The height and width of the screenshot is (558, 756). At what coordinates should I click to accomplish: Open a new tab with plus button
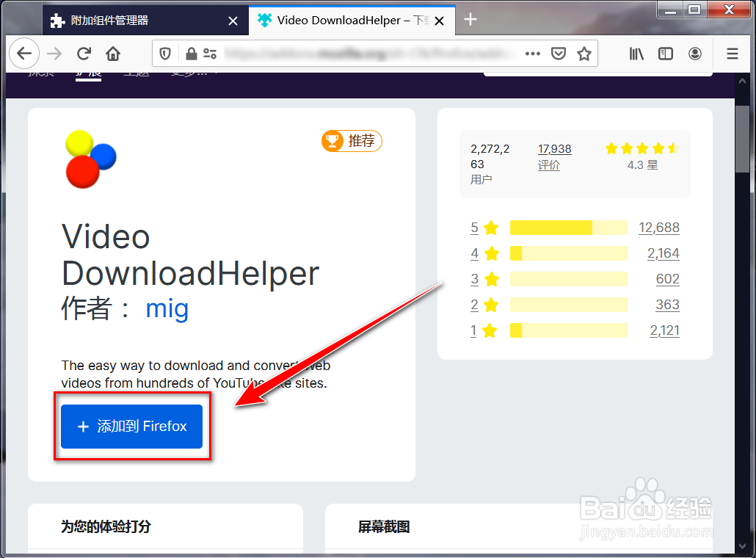tap(470, 19)
